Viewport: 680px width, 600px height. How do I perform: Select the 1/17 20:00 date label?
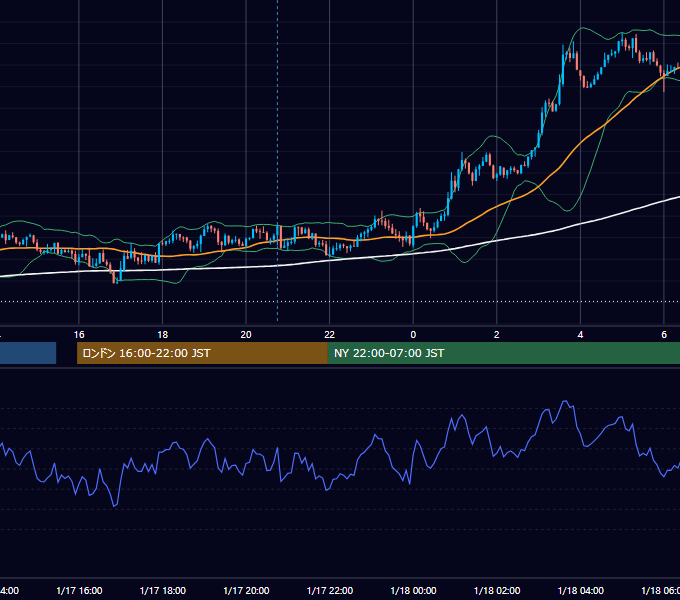pos(246,590)
